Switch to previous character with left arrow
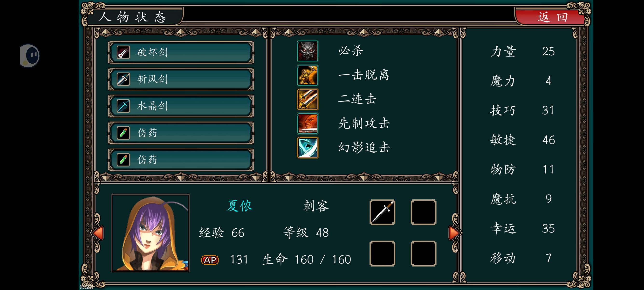 pos(98,233)
